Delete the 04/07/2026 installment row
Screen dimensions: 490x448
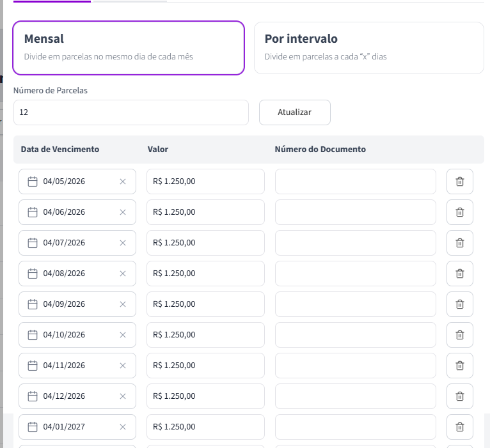tap(460, 243)
